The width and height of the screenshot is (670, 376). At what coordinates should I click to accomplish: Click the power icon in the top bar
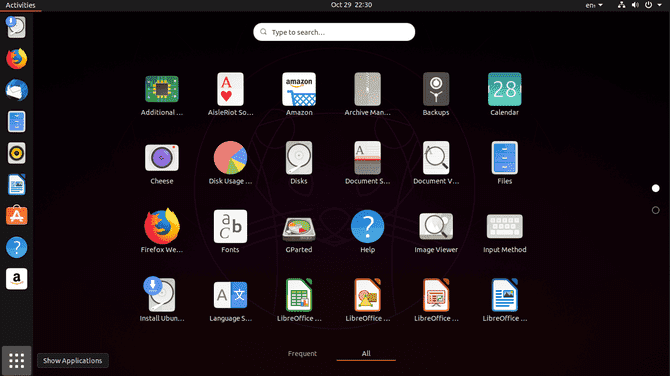pos(649,5)
